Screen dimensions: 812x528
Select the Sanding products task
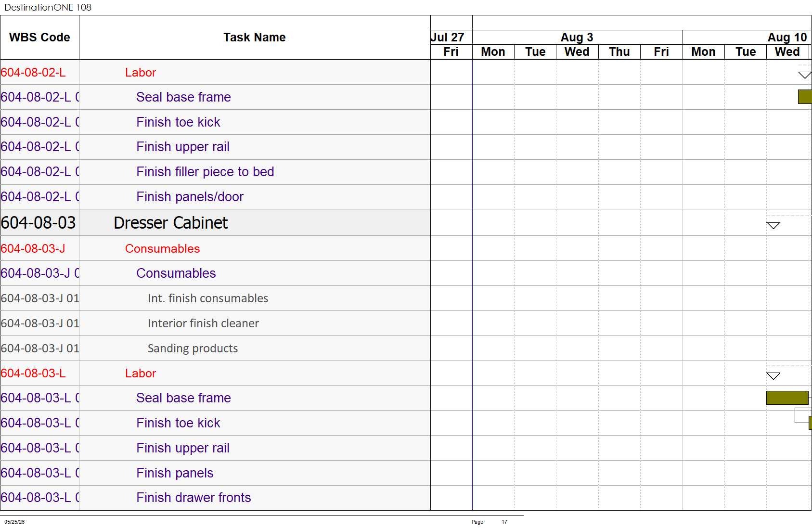point(193,348)
